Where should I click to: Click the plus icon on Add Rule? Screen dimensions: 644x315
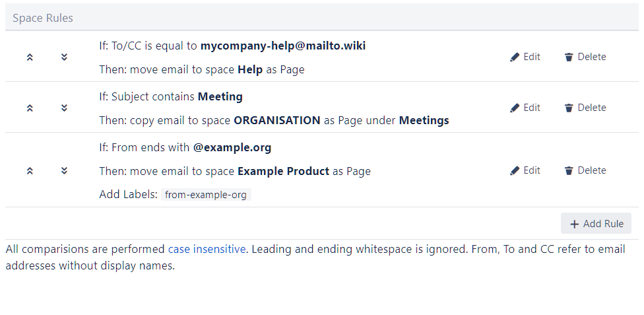click(x=574, y=224)
